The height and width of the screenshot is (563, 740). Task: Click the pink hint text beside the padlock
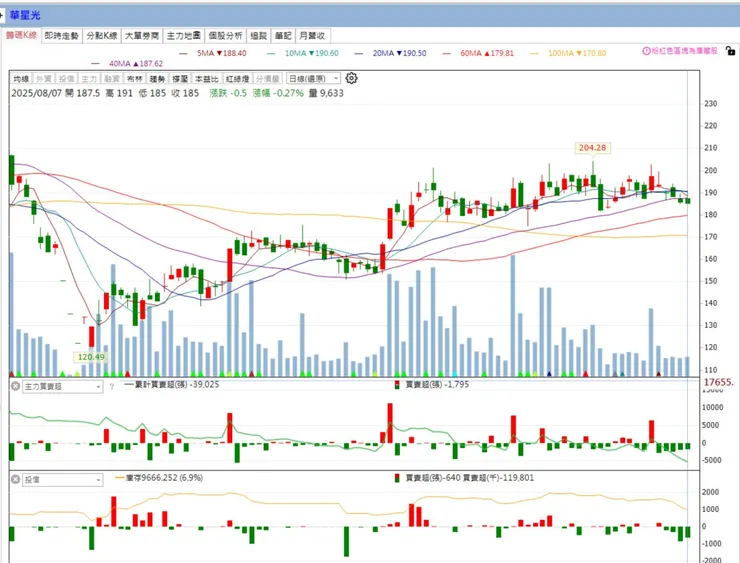point(684,50)
